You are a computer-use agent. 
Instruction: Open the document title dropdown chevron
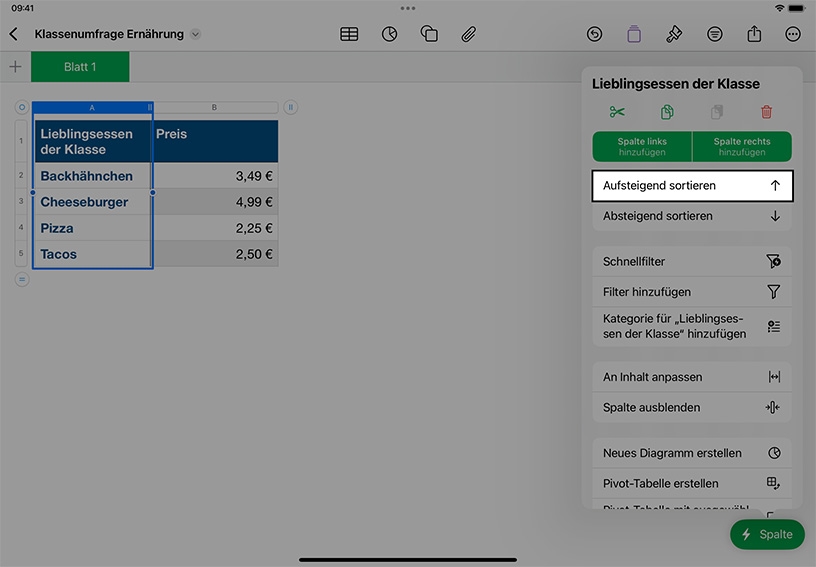[x=195, y=34]
